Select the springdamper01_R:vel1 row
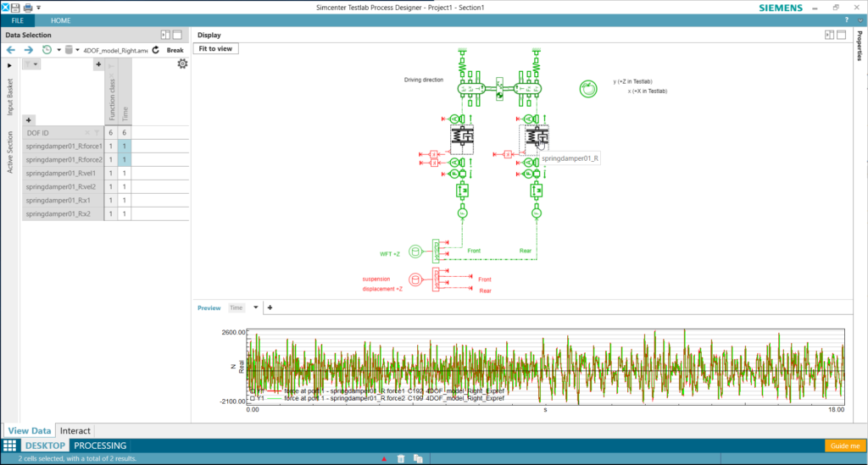 (x=63, y=173)
